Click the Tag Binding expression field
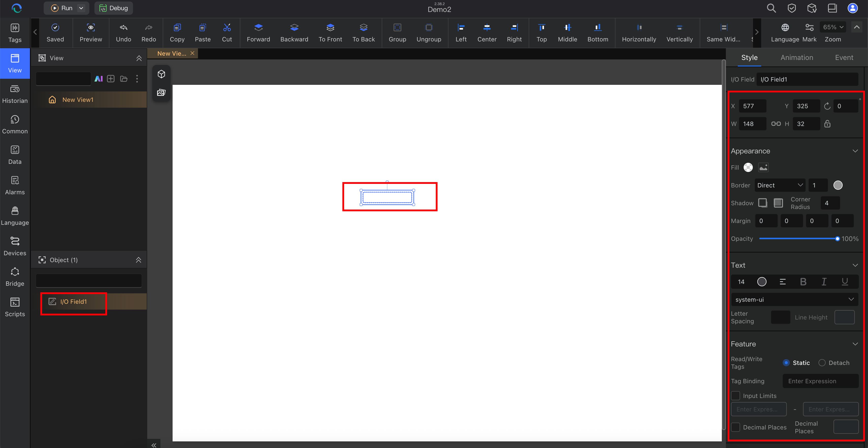 click(820, 381)
